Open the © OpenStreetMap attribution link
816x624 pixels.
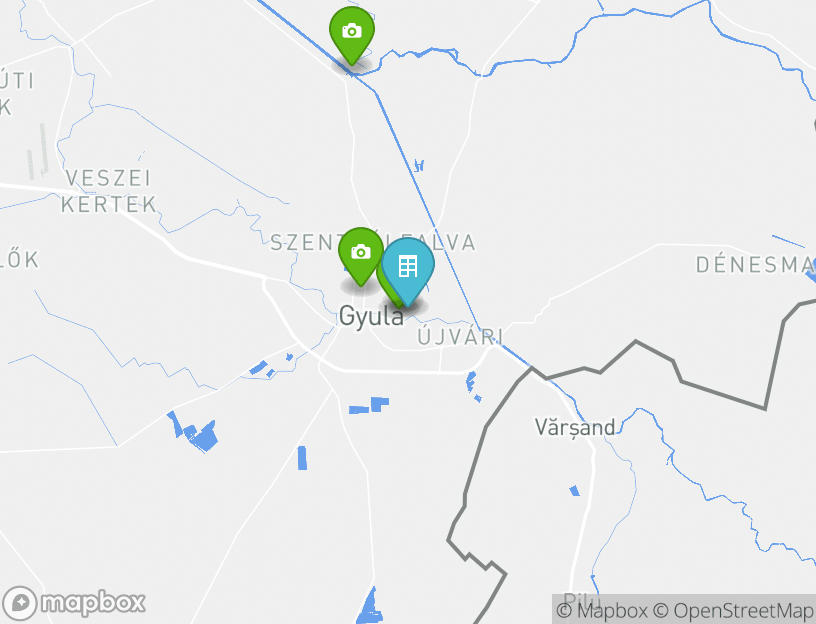click(733, 610)
